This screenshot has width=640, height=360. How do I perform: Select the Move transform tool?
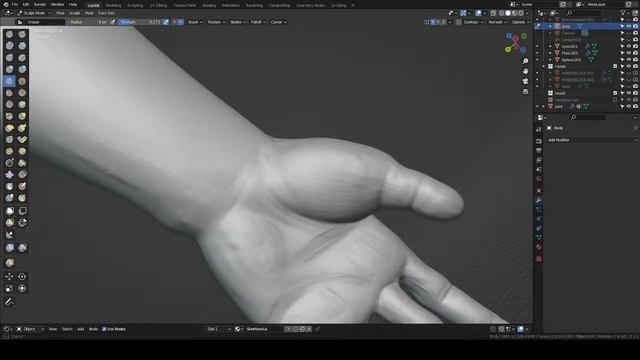pos(9,276)
